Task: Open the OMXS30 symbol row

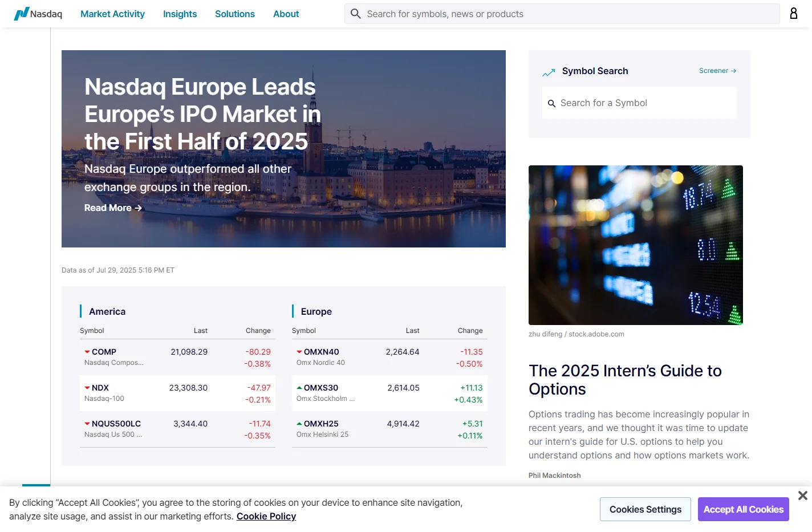Action: tap(389, 393)
